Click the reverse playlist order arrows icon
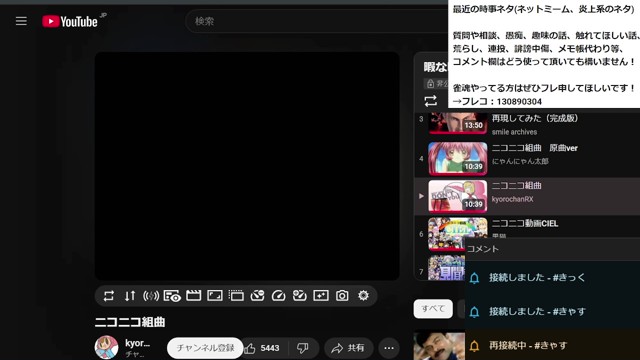This screenshot has height=360, width=640. [130, 296]
